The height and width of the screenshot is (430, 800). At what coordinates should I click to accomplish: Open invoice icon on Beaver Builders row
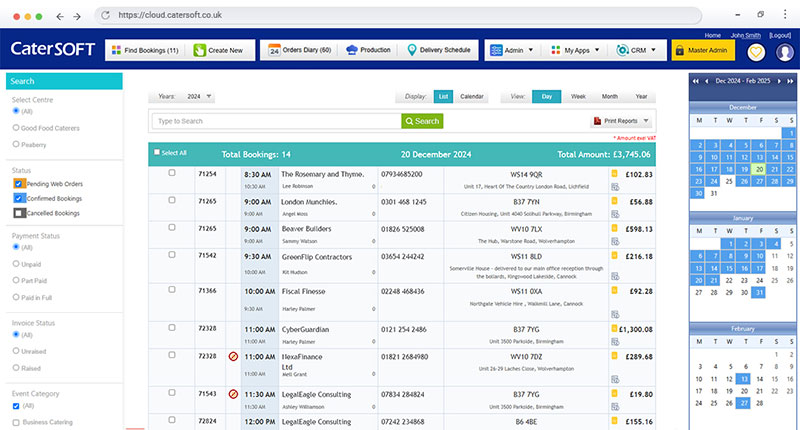(x=615, y=241)
